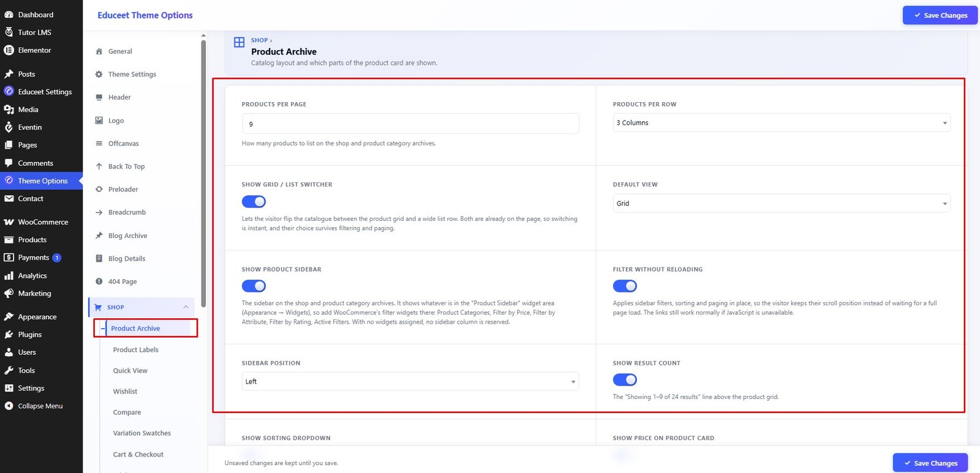
Task: Click the top Save Changes button
Action: 940,15
